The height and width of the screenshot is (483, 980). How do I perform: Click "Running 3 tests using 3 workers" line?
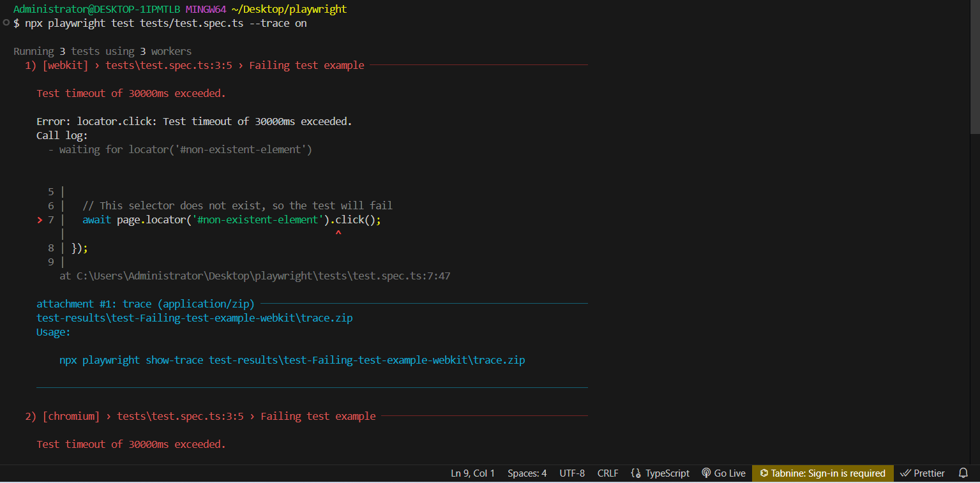102,51
